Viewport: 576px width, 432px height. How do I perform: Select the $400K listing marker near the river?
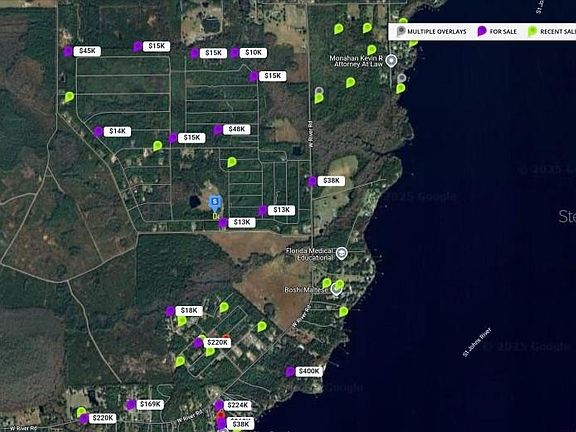click(289, 372)
